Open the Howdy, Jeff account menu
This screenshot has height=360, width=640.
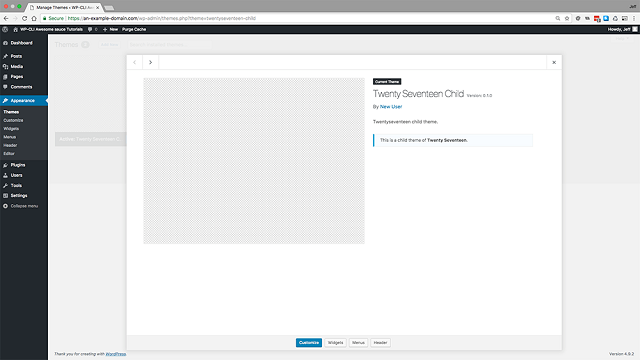point(622,29)
